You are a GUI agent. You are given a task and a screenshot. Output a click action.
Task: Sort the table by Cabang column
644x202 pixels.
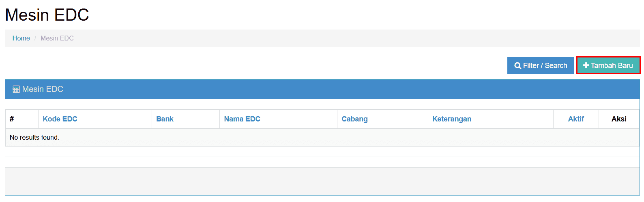[x=355, y=119]
